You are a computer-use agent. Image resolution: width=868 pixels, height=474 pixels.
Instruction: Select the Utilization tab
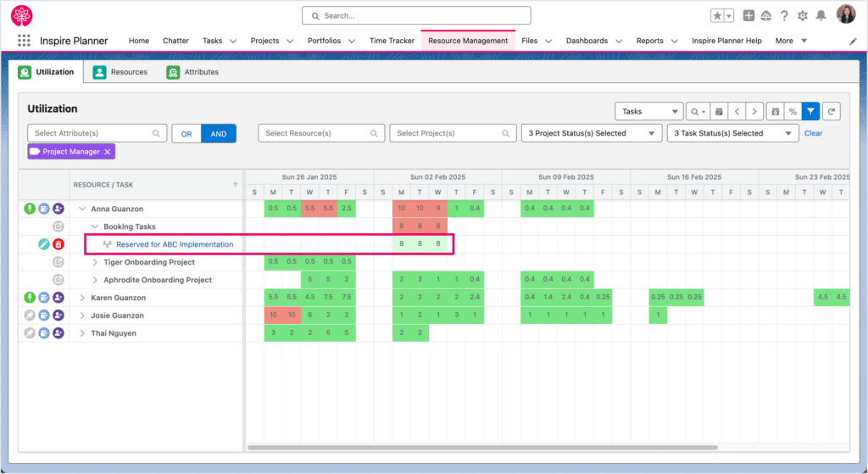(47, 72)
